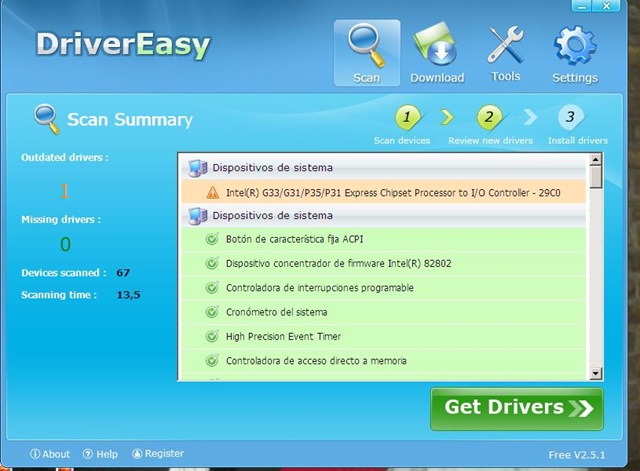Click warning icon beside Intel G33 chipset
640x471 pixels.
[213, 192]
